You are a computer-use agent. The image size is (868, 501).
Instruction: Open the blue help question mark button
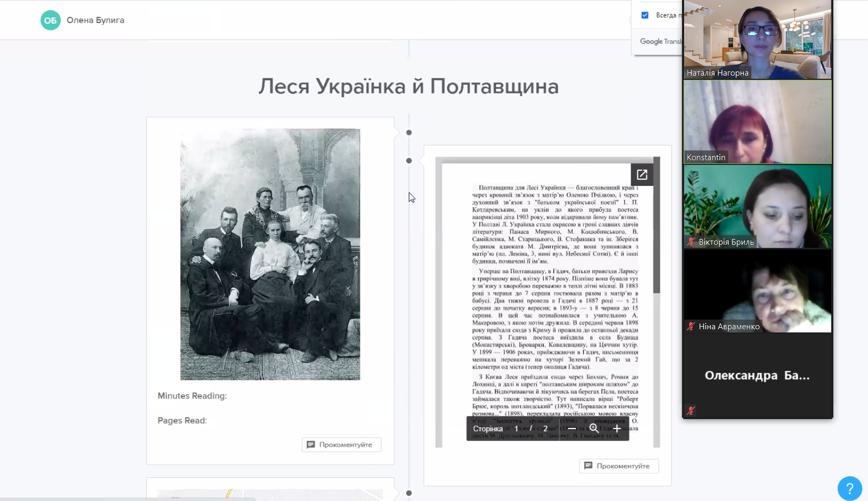click(x=849, y=488)
